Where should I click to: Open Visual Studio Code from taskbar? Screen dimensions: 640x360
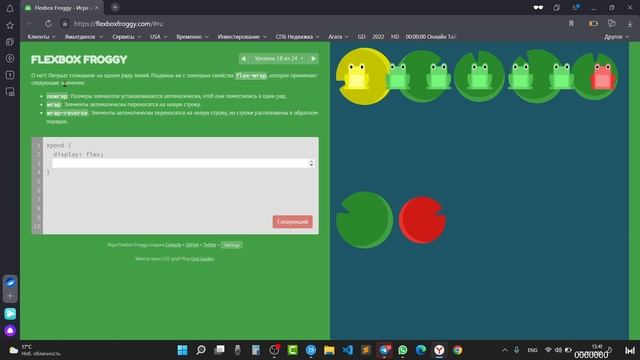coord(347,350)
